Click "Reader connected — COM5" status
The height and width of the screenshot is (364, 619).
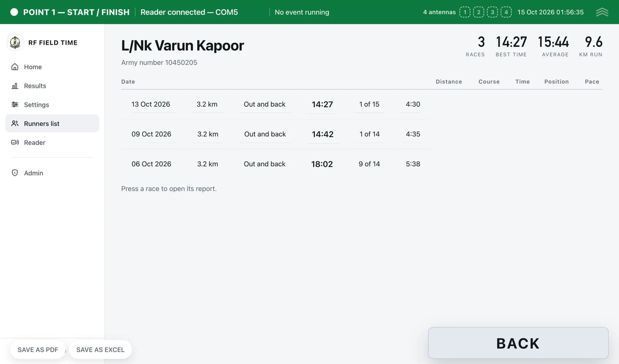pos(189,12)
